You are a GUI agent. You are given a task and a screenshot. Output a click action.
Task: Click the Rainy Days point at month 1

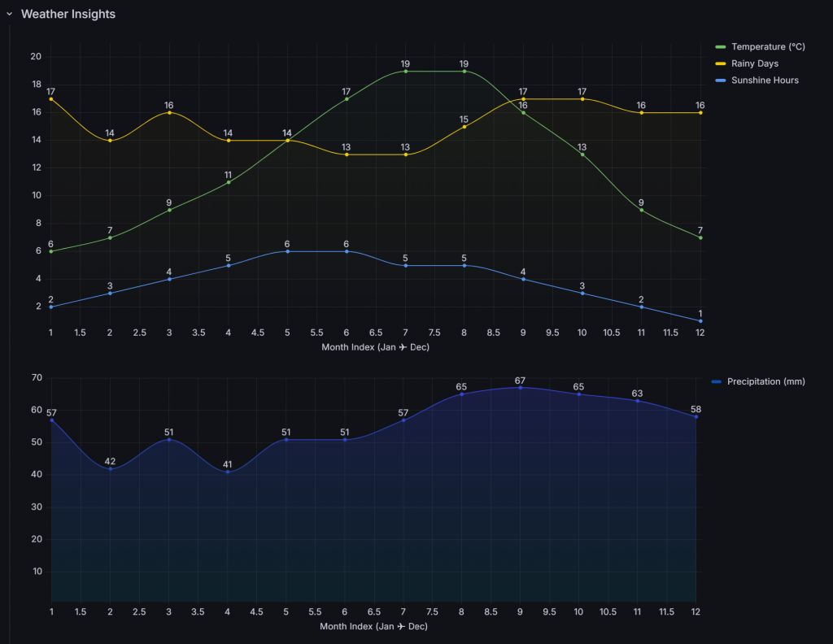[51, 99]
